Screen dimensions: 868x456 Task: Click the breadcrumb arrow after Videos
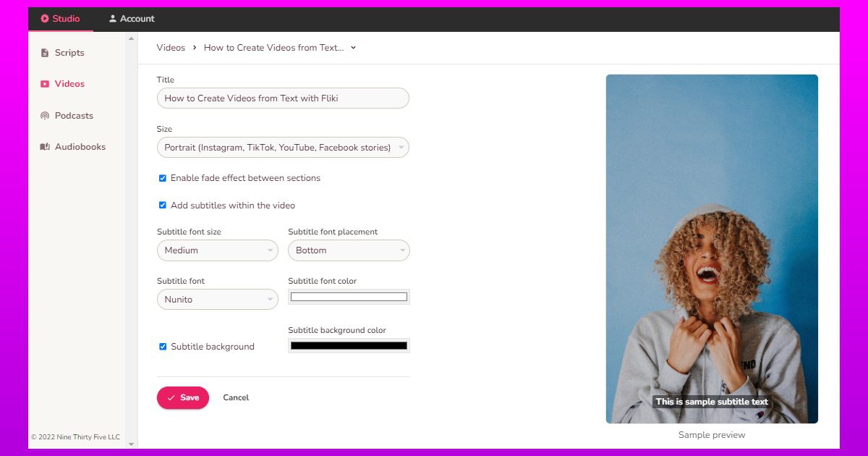pos(194,48)
